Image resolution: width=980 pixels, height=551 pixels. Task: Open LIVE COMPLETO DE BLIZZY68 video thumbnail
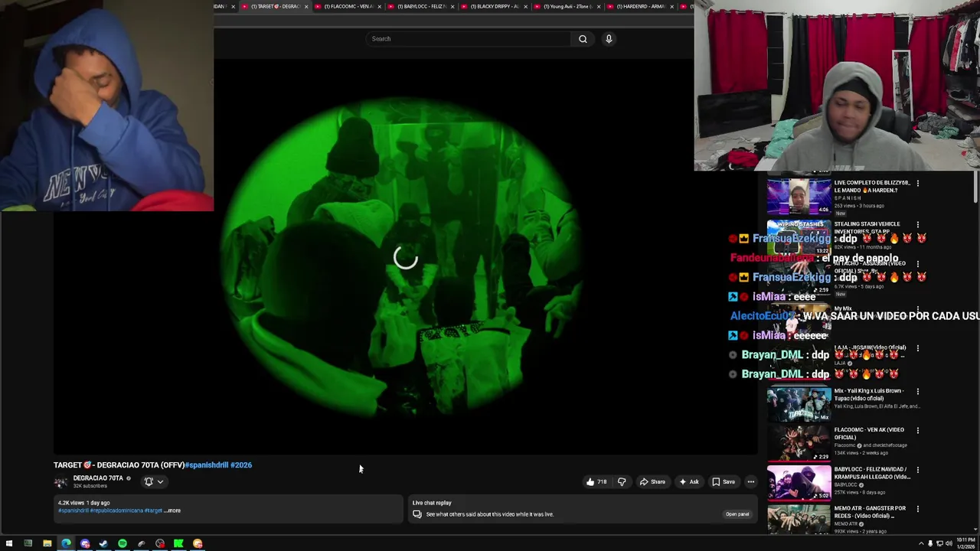pos(799,197)
